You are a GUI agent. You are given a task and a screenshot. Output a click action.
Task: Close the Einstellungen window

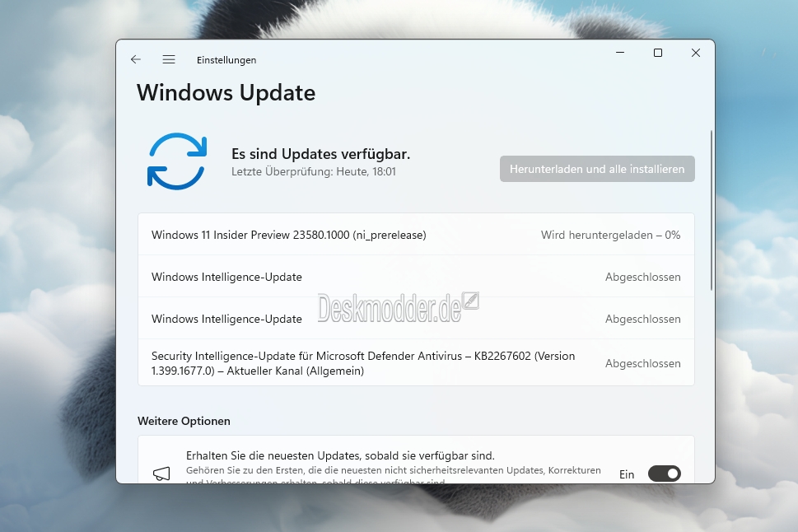[696, 53]
